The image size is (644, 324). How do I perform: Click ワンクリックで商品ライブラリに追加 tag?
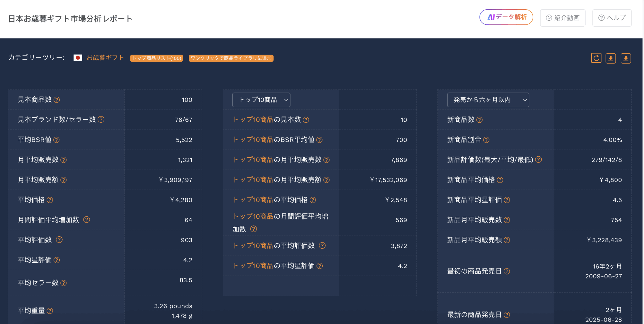pos(231,58)
